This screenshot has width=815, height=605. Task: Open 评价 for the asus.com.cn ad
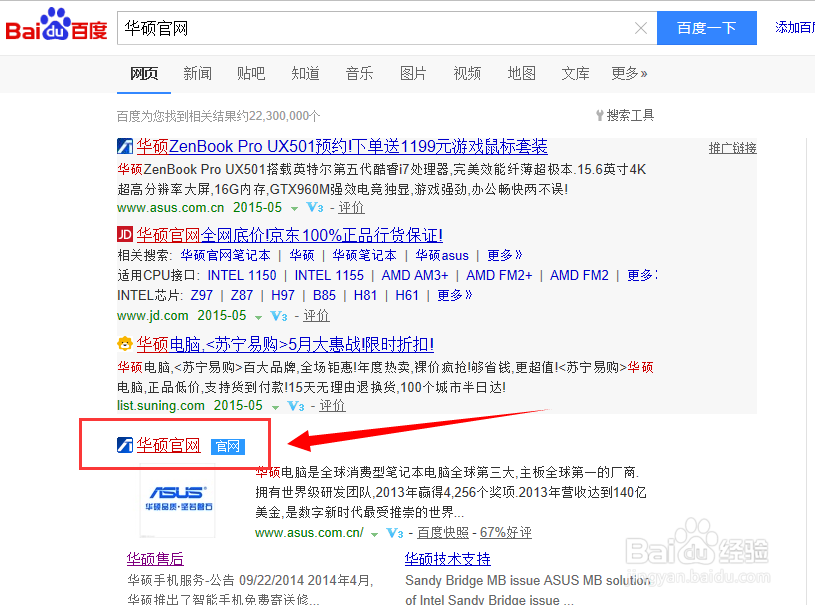point(351,208)
